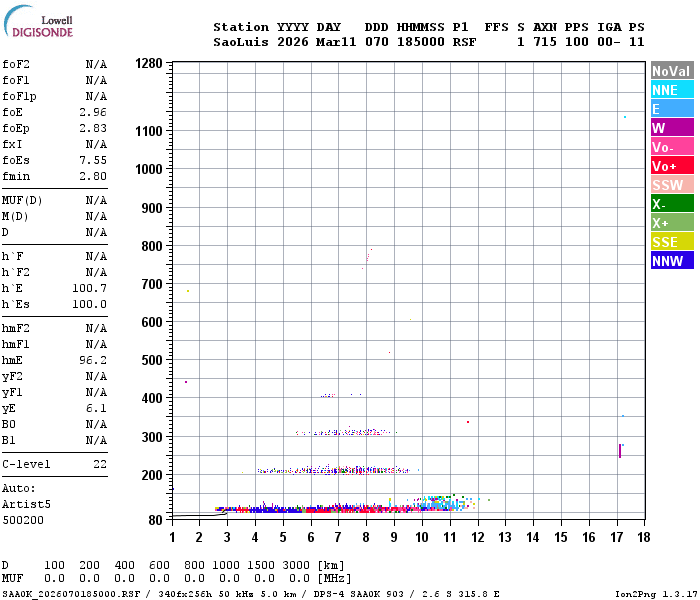The height and width of the screenshot is (600, 700).
Task: Click the 18 MHz frequency axis label
Action: point(644,537)
